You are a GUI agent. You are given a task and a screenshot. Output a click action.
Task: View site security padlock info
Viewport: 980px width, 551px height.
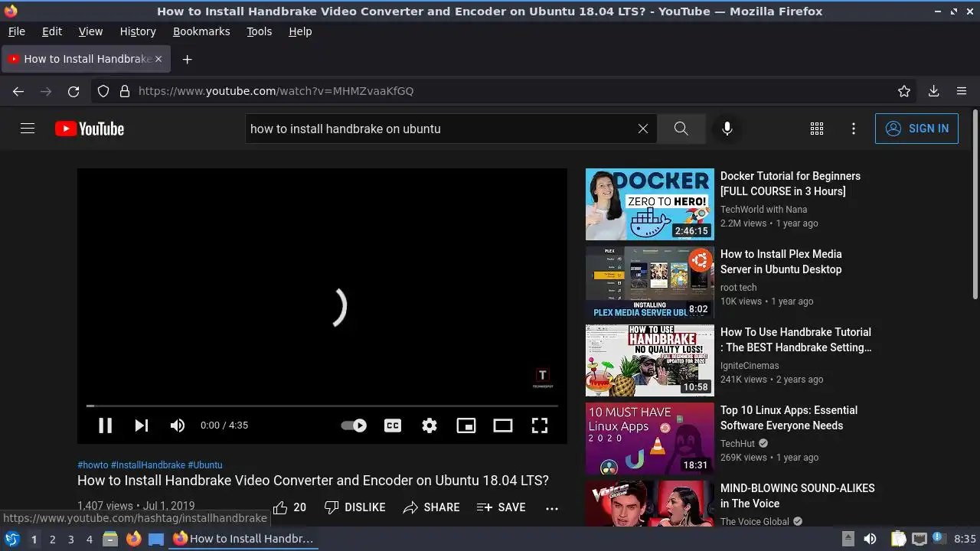(x=124, y=91)
